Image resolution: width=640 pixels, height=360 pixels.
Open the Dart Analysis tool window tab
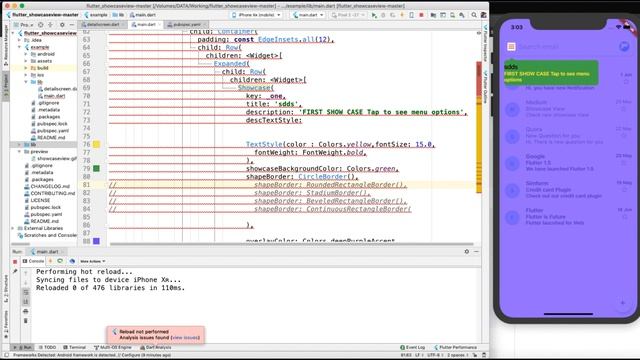click(x=156, y=347)
